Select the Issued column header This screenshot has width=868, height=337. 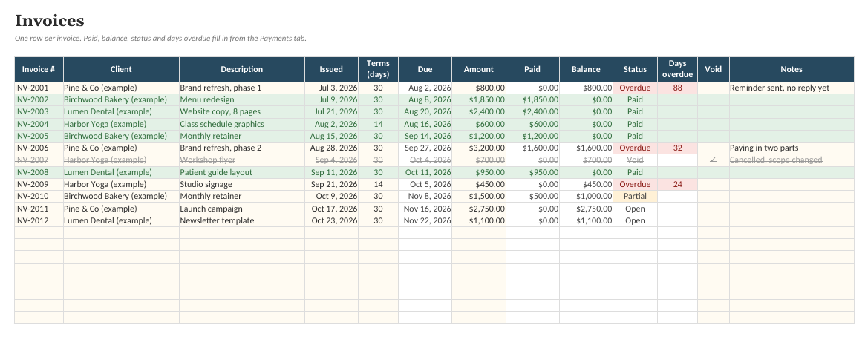point(331,69)
